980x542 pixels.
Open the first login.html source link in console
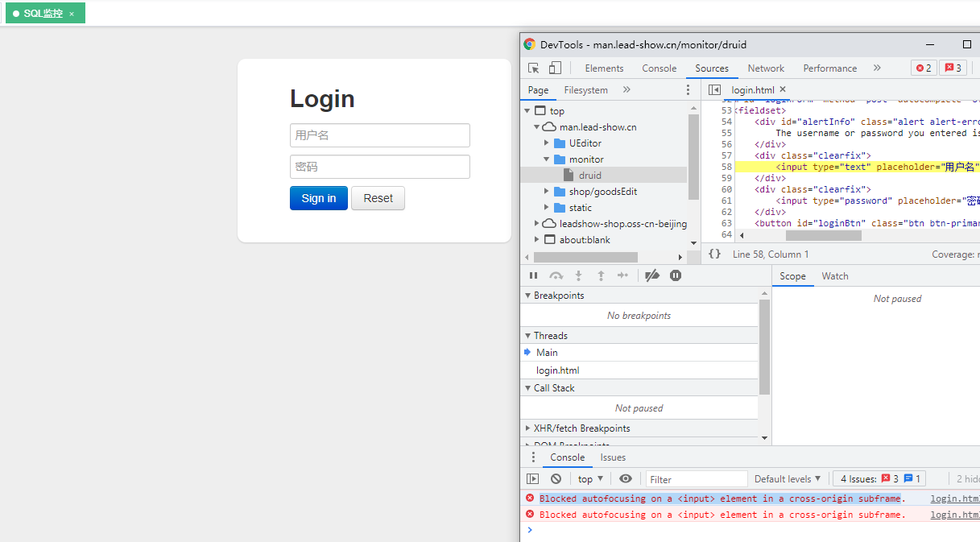tap(955, 499)
